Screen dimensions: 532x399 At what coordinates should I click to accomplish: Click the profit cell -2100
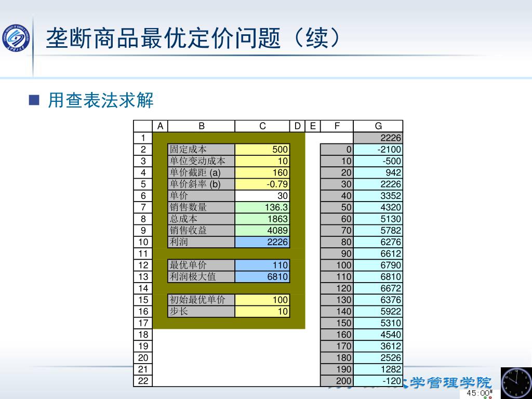[378, 149]
